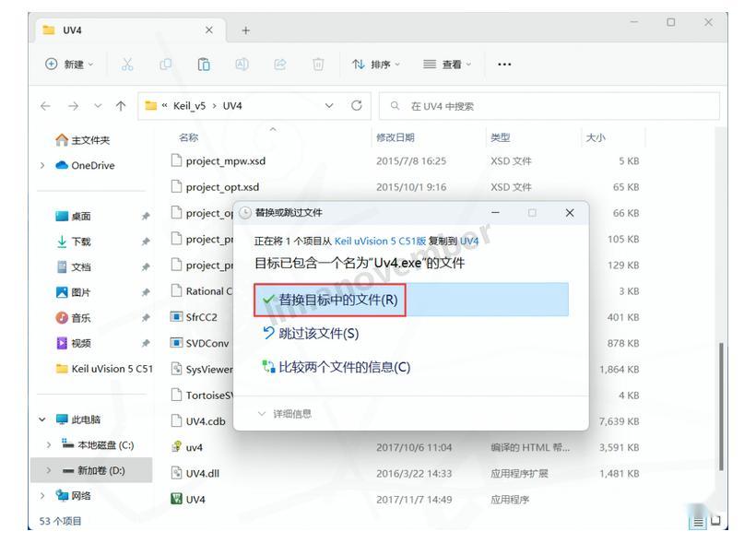Screen dimensions: 756x543
Task: Add a new tab with plus
Action: pyautogui.click(x=246, y=30)
